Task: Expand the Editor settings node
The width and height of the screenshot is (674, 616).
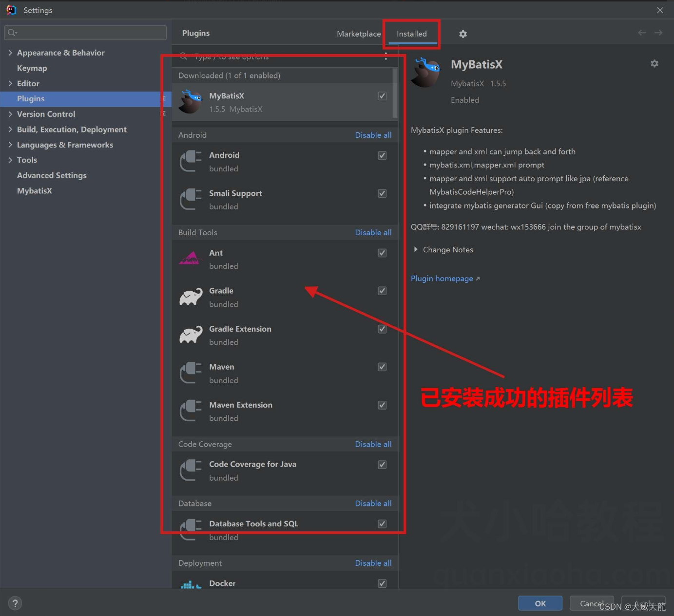Action: point(10,83)
